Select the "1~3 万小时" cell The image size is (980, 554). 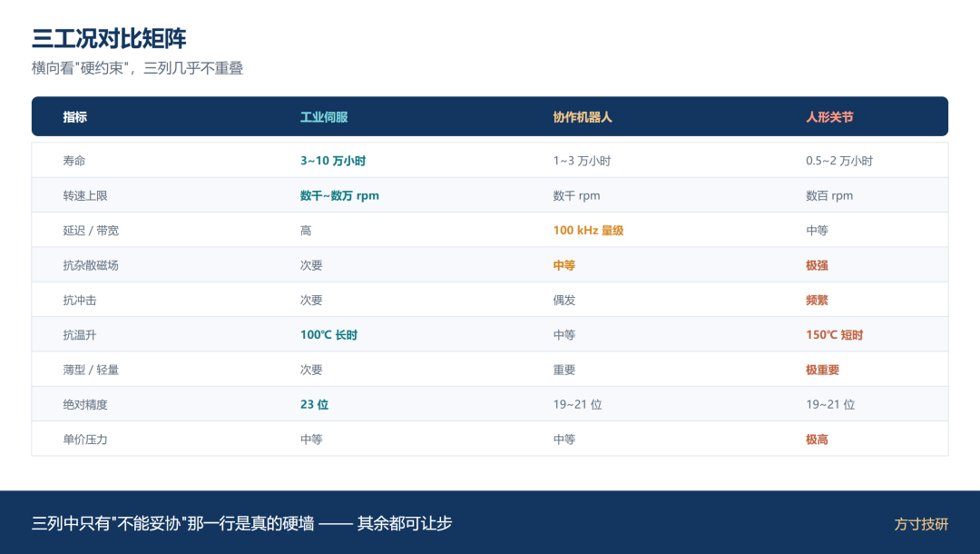(x=582, y=161)
